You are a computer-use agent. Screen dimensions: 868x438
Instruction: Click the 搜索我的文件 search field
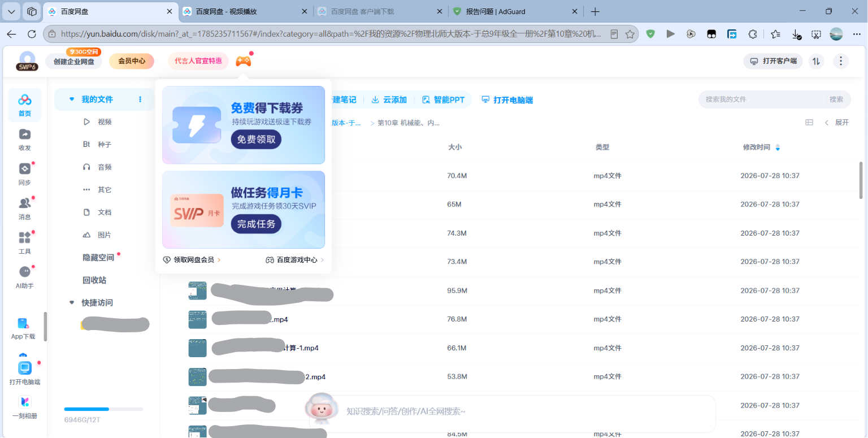(761, 99)
